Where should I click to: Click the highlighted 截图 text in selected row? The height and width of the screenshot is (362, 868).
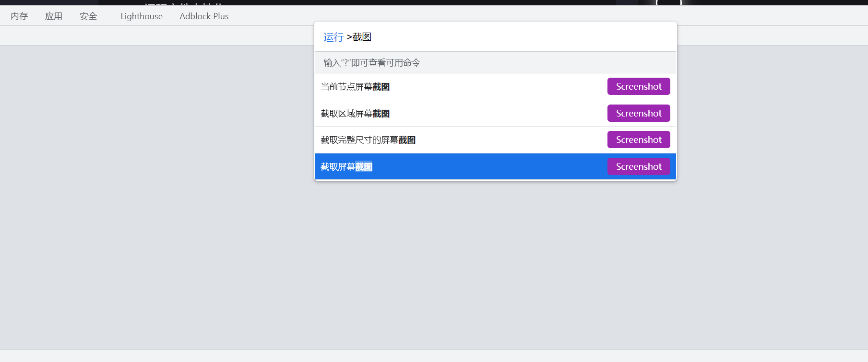point(363,166)
